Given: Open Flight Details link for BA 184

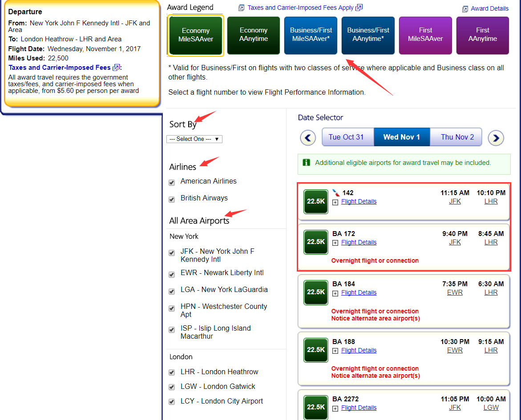Looking at the screenshot, I should pyautogui.click(x=359, y=292).
